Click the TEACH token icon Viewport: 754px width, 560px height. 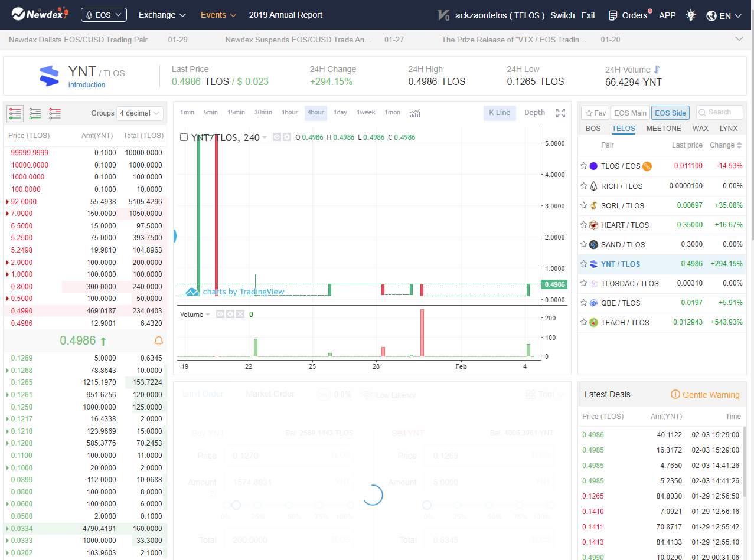point(594,322)
